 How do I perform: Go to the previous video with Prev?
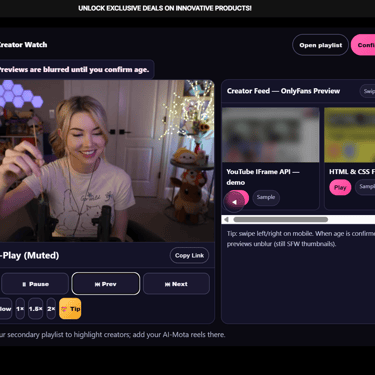point(106,284)
